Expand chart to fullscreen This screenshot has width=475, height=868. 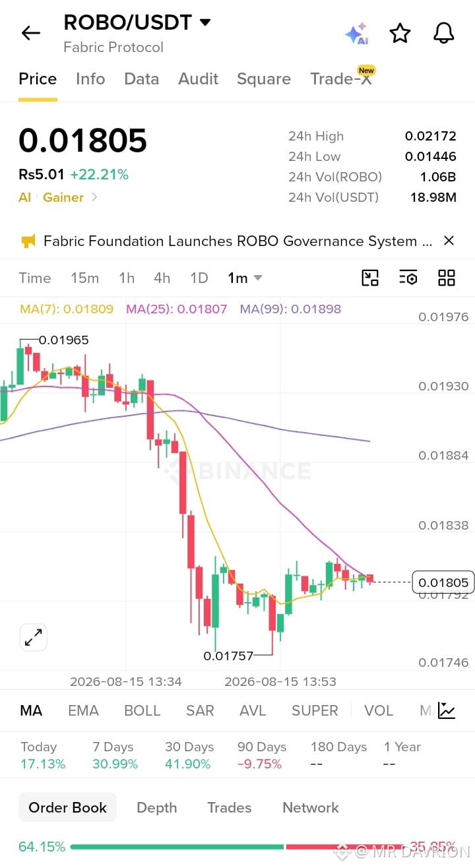pyautogui.click(x=33, y=637)
